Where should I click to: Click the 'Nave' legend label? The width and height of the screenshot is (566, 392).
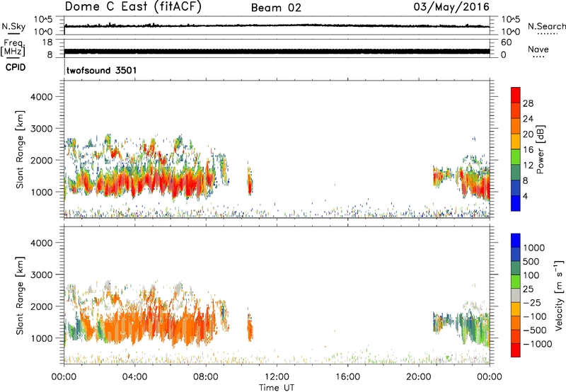pos(538,50)
